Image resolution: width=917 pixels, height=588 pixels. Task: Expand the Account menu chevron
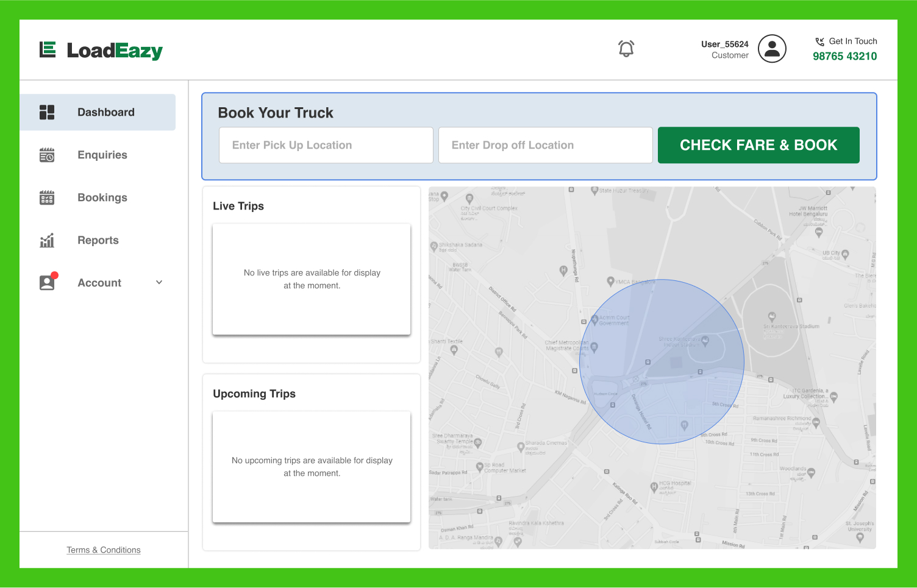pos(159,282)
